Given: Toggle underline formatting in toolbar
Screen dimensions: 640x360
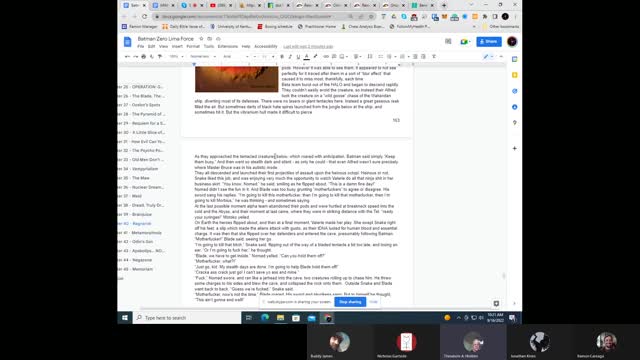Looking at the screenshot, I should (298, 56).
